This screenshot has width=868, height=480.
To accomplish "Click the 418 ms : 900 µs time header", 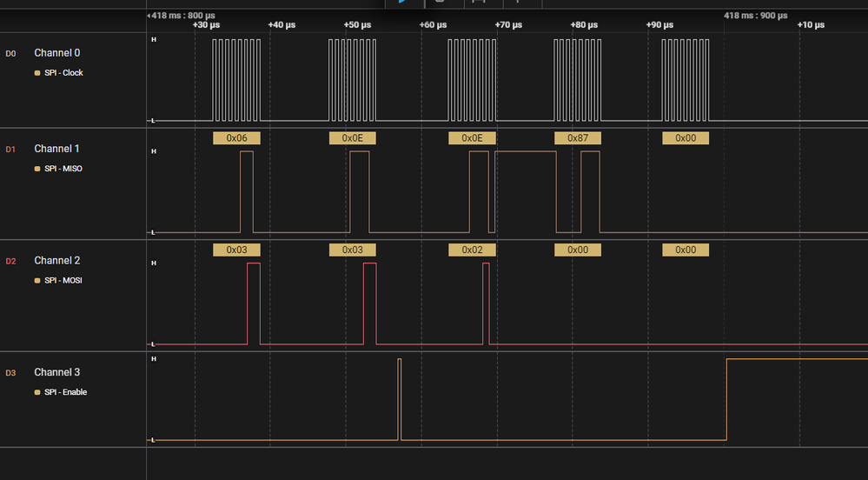I will [x=756, y=16].
